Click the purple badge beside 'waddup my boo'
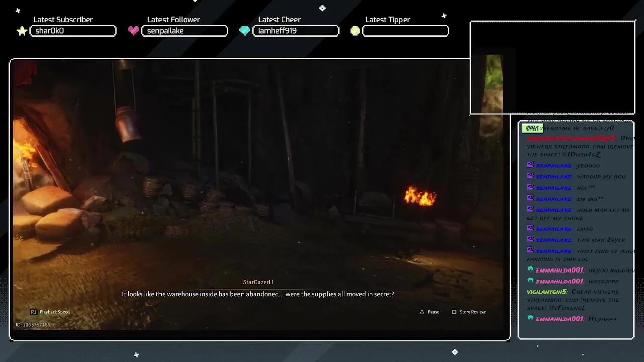This screenshot has width=644, height=362. [x=530, y=176]
